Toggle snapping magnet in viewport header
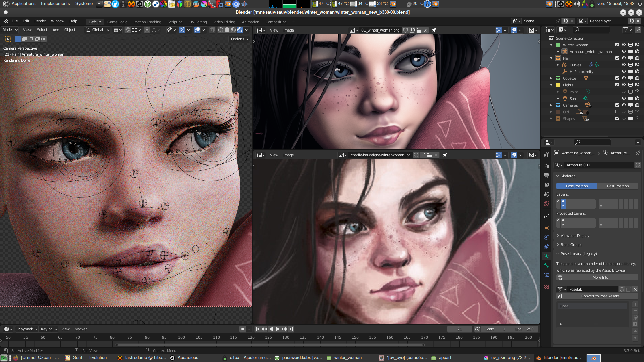This screenshot has height=362, width=644. pos(128,30)
